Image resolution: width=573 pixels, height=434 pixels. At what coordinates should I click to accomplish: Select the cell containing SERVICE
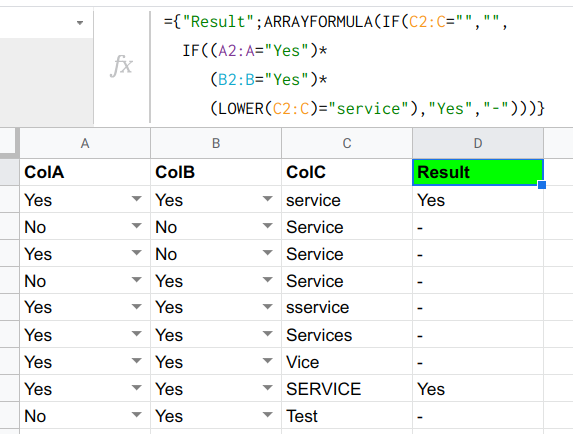pos(347,388)
